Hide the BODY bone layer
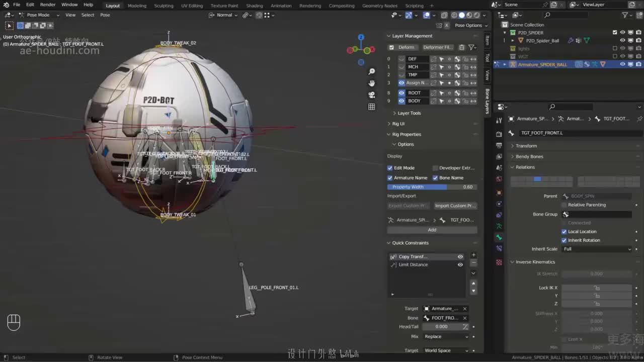This screenshot has height=362, width=644. [401, 101]
